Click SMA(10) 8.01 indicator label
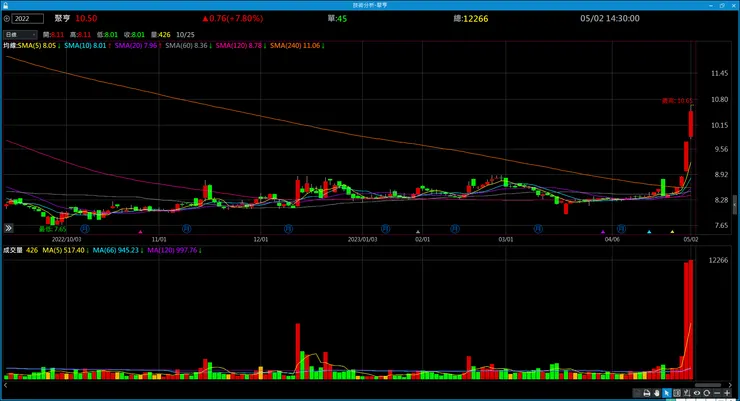 87,46
